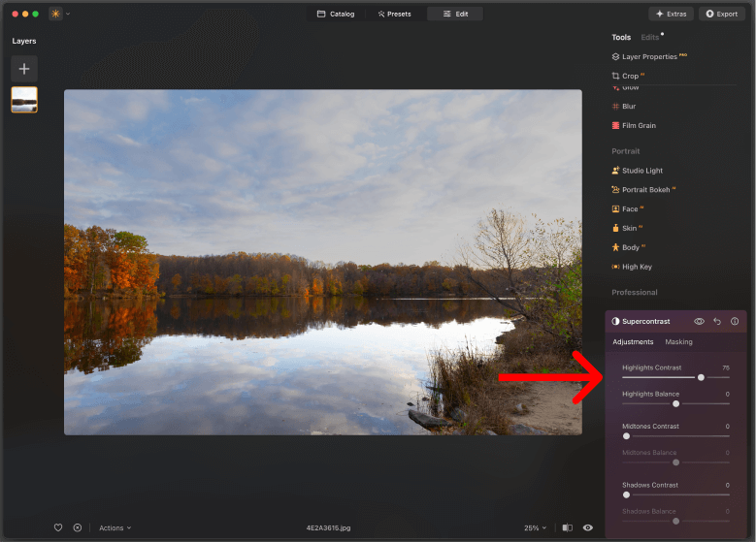Toggle before/after compare view icon
This screenshot has height=542, width=756.
[x=568, y=527]
